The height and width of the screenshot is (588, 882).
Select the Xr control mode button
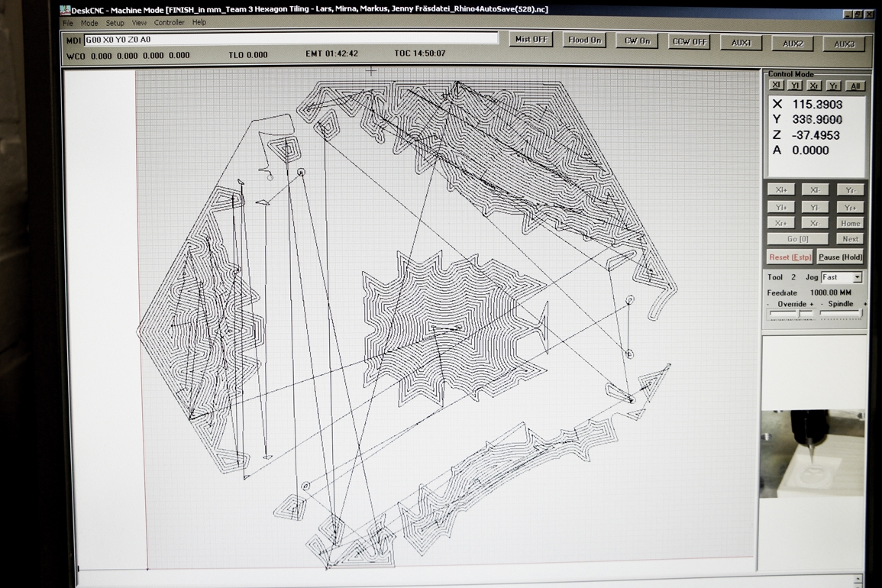(814, 86)
